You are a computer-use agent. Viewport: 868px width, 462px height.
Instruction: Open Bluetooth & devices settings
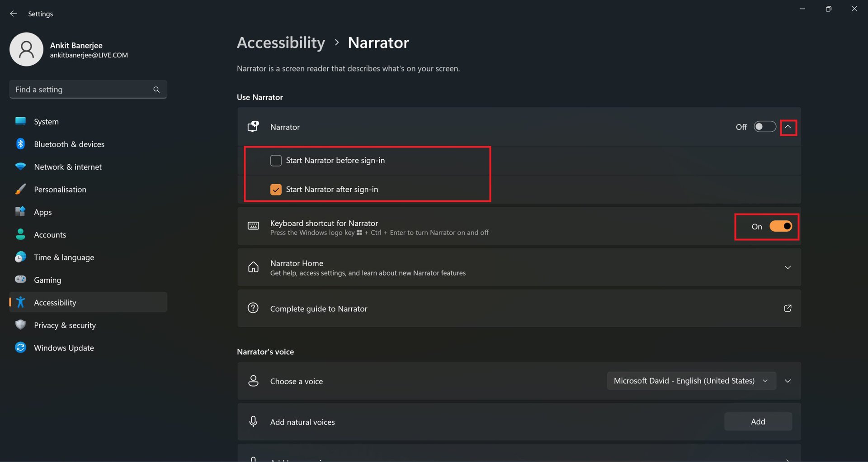coord(88,144)
